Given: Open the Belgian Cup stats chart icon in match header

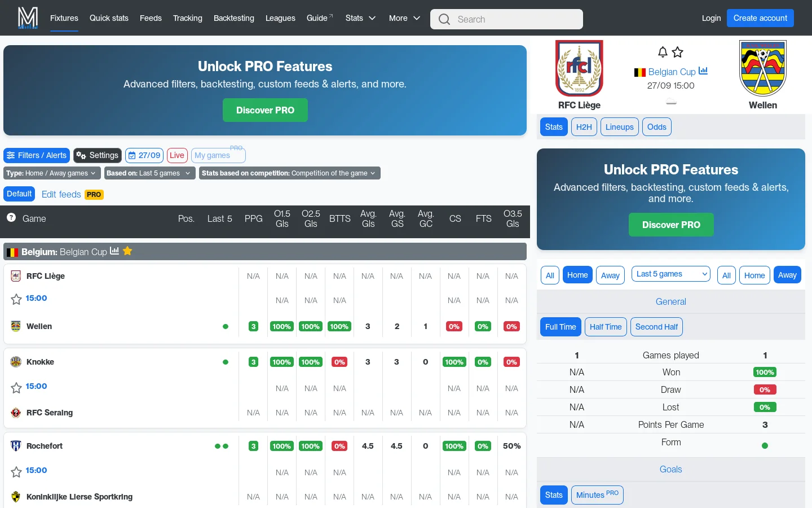Looking at the screenshot, I should 703,71.
